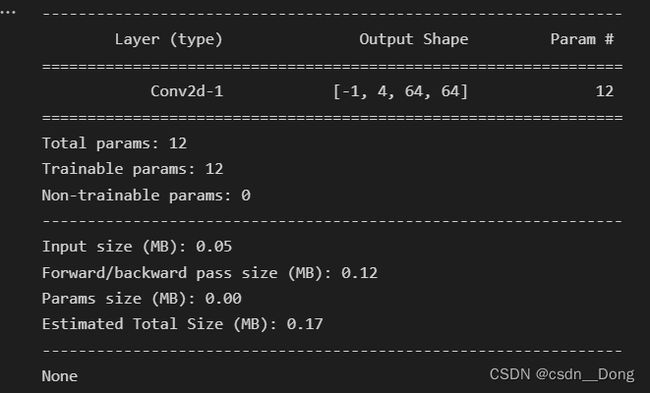650x393 pixels.
Task: Select the Conv2d-1 layer name
Action: coord(187,91)
